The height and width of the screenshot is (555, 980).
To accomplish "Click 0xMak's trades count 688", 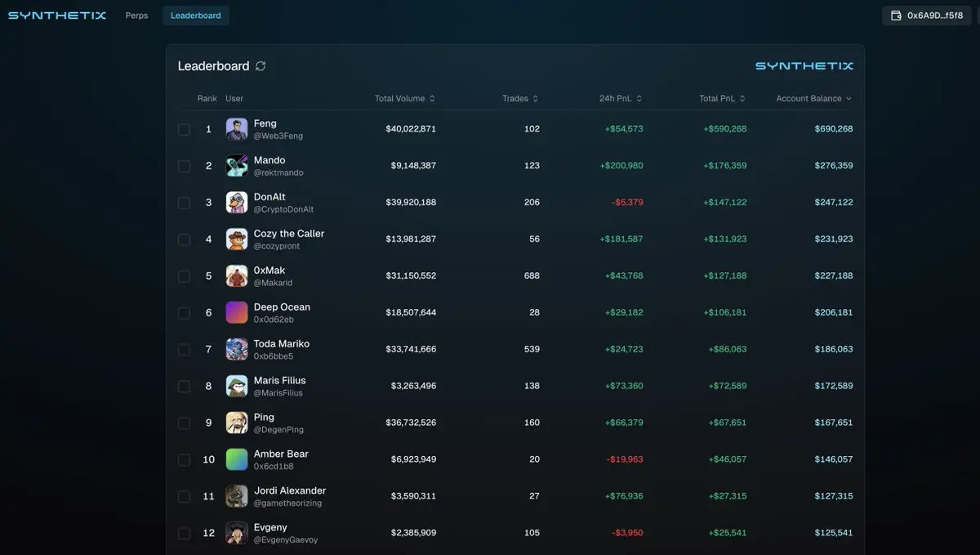I will (x=532, y=276).
